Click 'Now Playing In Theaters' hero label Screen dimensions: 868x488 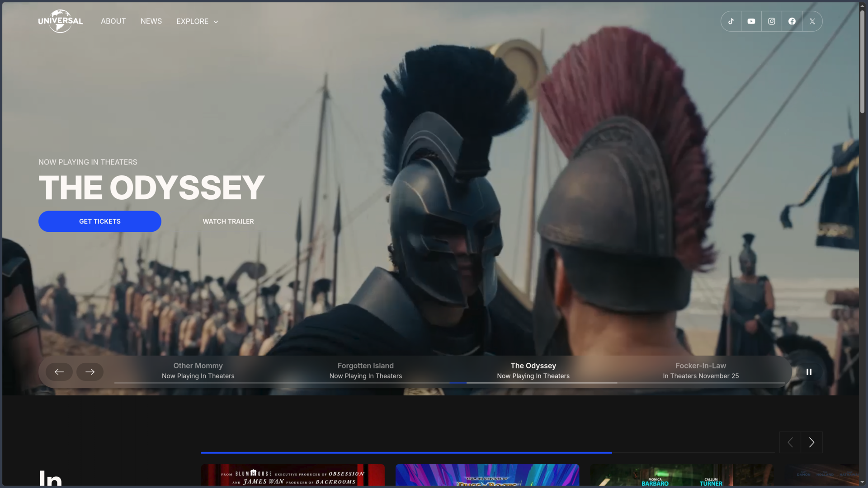(88, 162)
